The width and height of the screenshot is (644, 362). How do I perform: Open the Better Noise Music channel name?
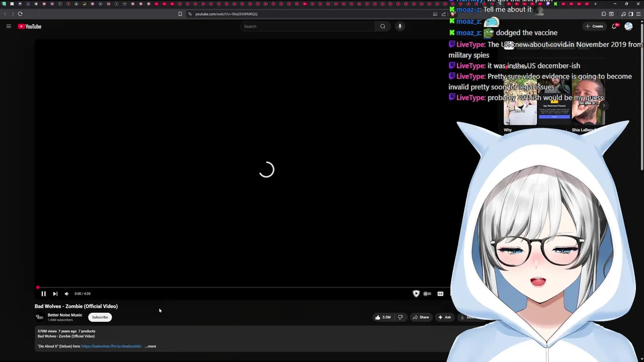pos(65,315)
